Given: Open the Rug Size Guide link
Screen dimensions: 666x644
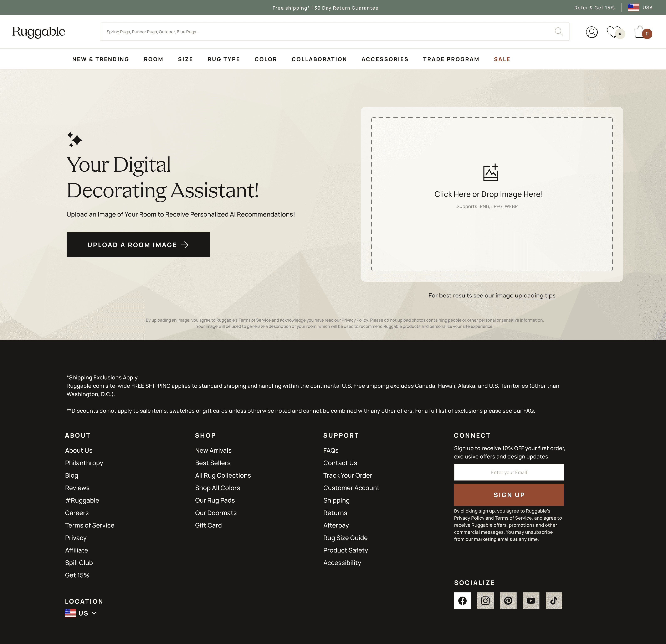Looking at the screenshot, I should pyautogui.click(x=345, y=538).
